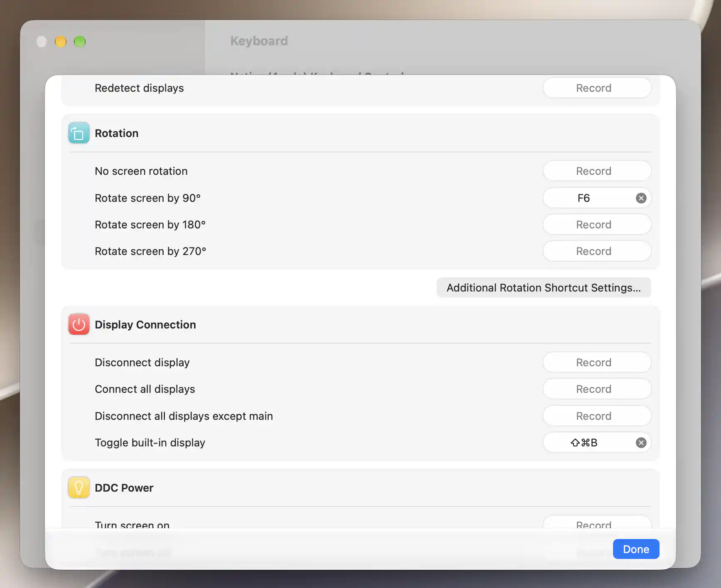Record shortcut for Disconnect all displays except main
Image resolution: width=721 pixels, height=588 pixels.
click(x=597, y=416)
